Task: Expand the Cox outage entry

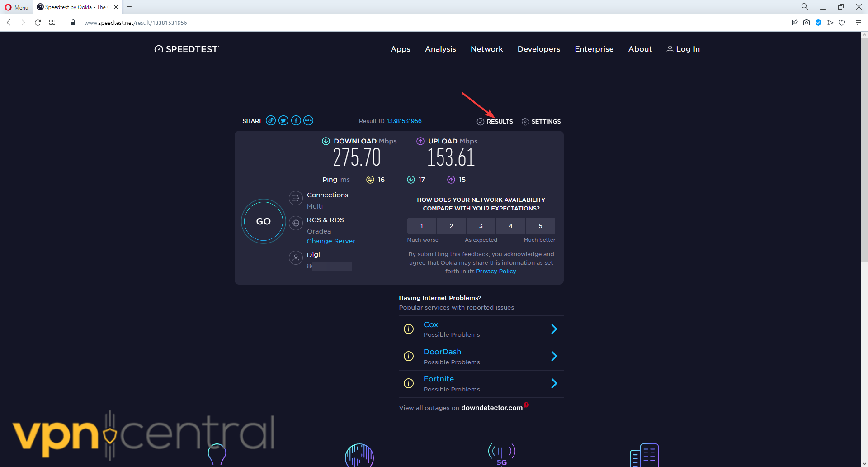Action: [x=554, y=329]
